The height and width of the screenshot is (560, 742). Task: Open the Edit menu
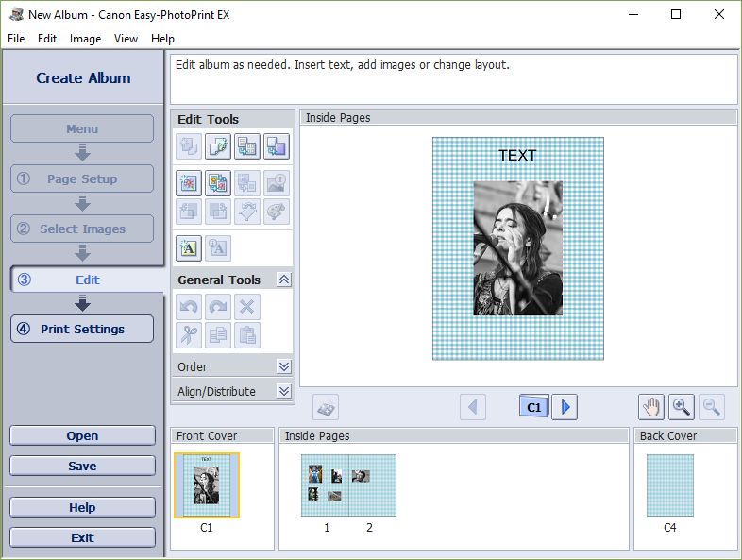pyautogui.click(x=47, y=39)
